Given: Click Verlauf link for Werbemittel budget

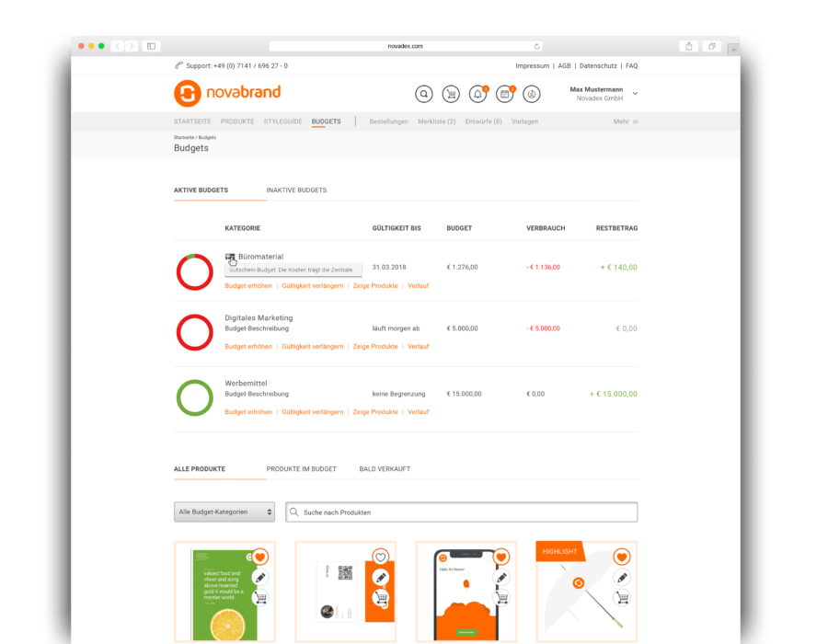Looking at the screenshot, I should point(419,412).
